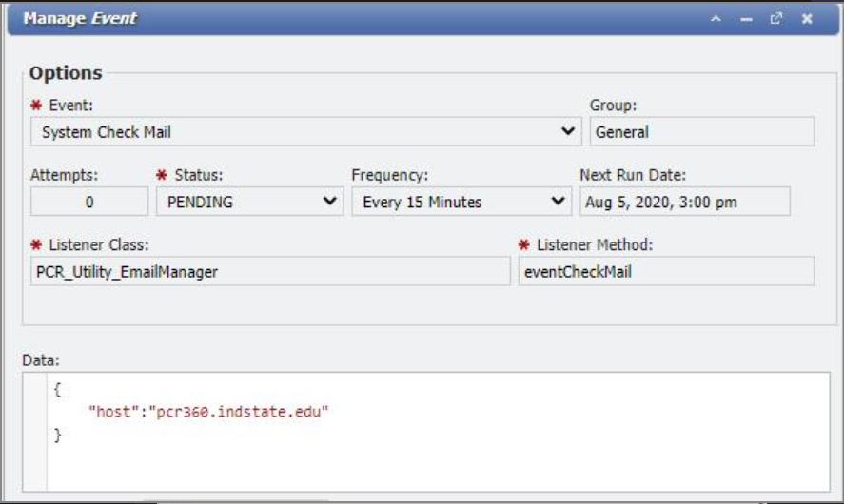Viewport: 844px width, 504px height.
Task: Collapse the Manage Event panel with the caret icon
Action: pos(716,19)
